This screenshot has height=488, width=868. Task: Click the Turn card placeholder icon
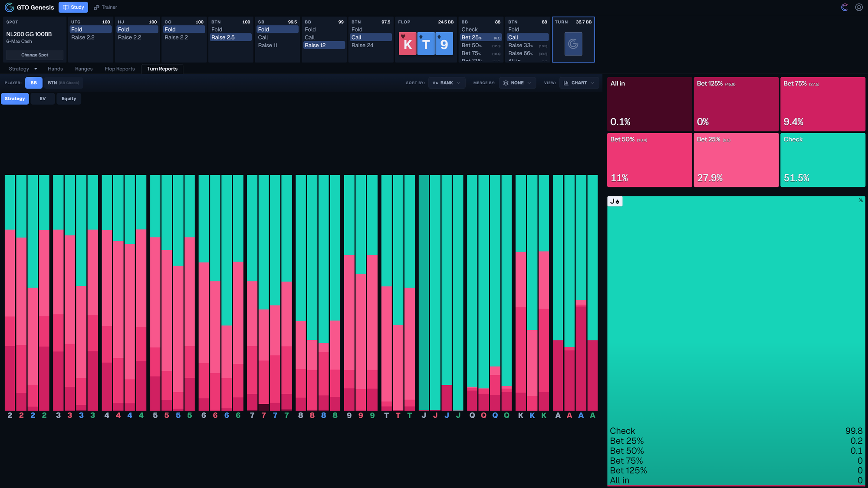tap(573, 44)
